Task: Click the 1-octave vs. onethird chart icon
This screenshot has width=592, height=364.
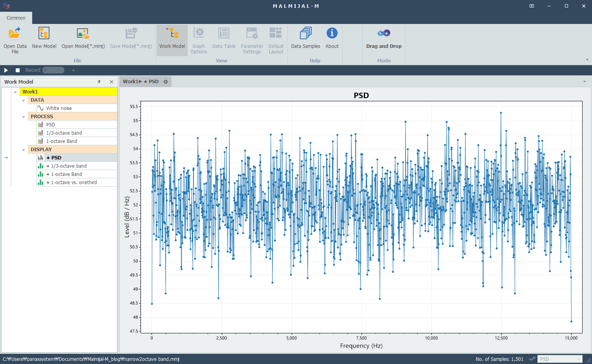Action: click(40, 183)
